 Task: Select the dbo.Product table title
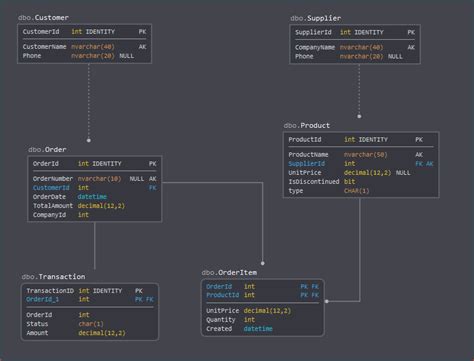(x=307, y=126)
